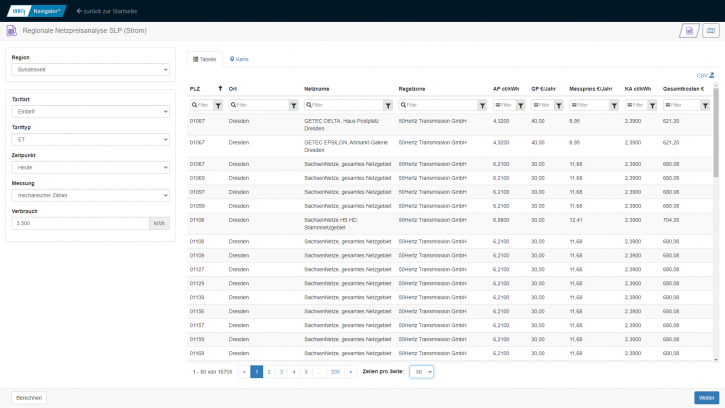The height and width of the screenshot is (408, 725).
Task: Open the Ort column filter funnel menu
Action: 293,104
